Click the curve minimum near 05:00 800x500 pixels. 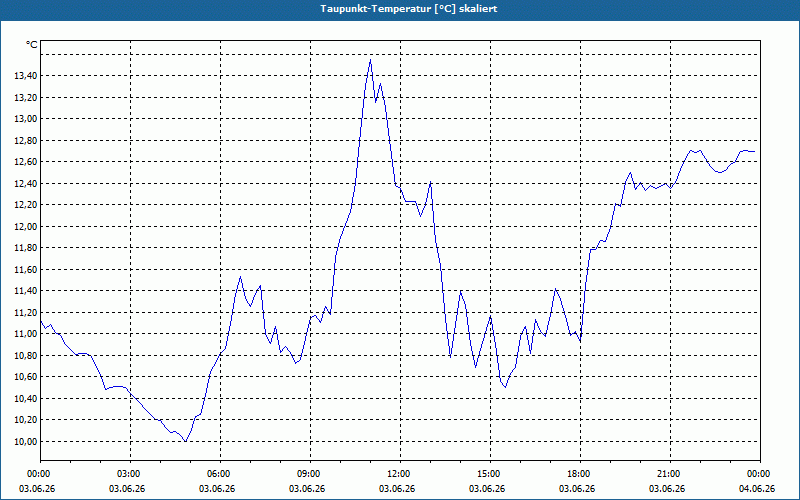186,441
